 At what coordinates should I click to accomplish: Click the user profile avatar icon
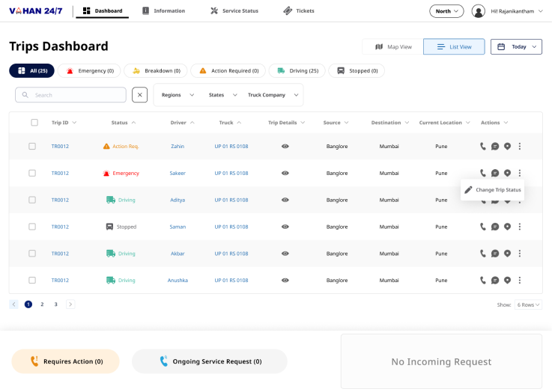[x=479, y=11]
